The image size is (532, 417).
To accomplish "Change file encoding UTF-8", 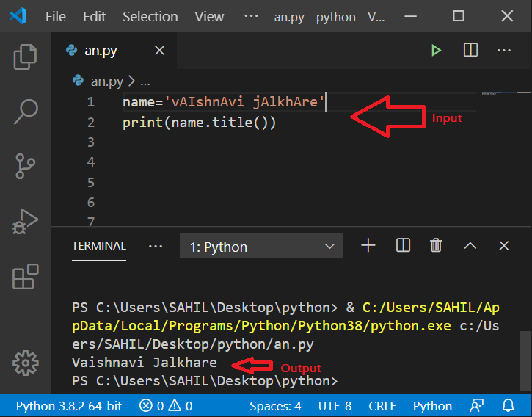I will 335,406.
